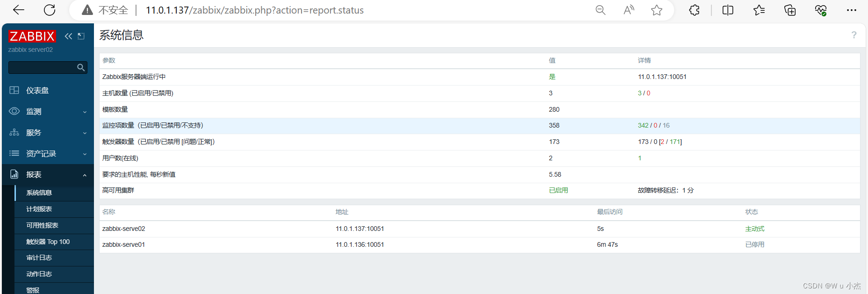Click browser essentials heart icon
Viewport: 868px width, 294px height.
(821, 10)
